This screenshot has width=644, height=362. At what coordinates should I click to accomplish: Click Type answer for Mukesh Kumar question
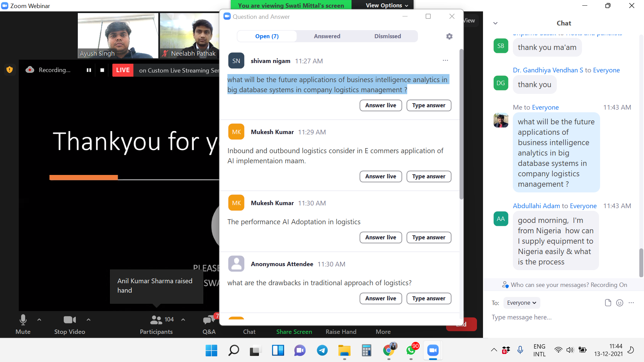tap(428, 176)
